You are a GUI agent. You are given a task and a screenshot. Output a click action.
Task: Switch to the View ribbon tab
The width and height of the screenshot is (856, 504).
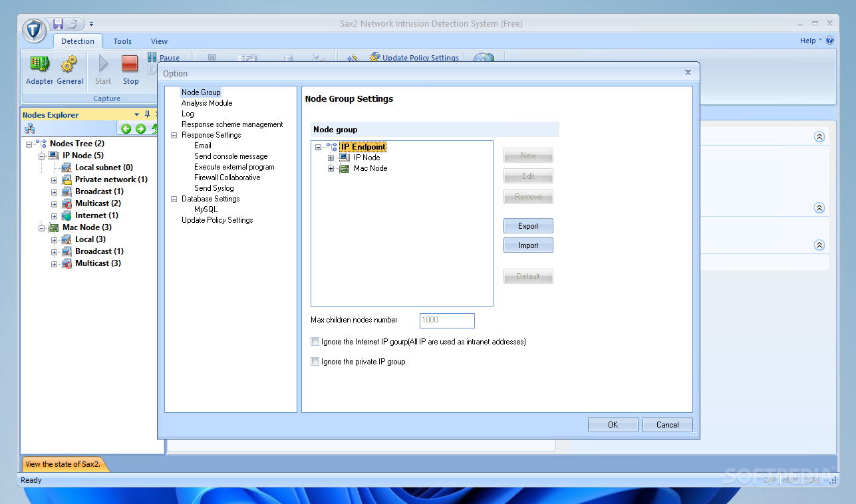[159, 41]
